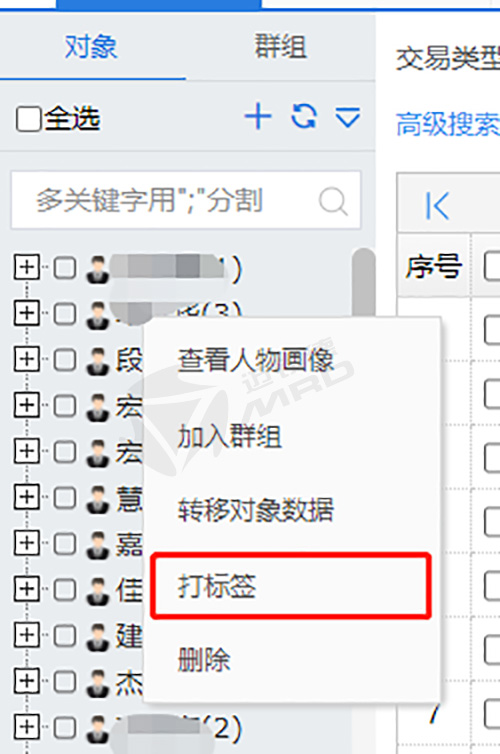Check the box beside the 慧 entry
Image resolution: width=500 pixels, height=754 pixels.
[65, 498]
